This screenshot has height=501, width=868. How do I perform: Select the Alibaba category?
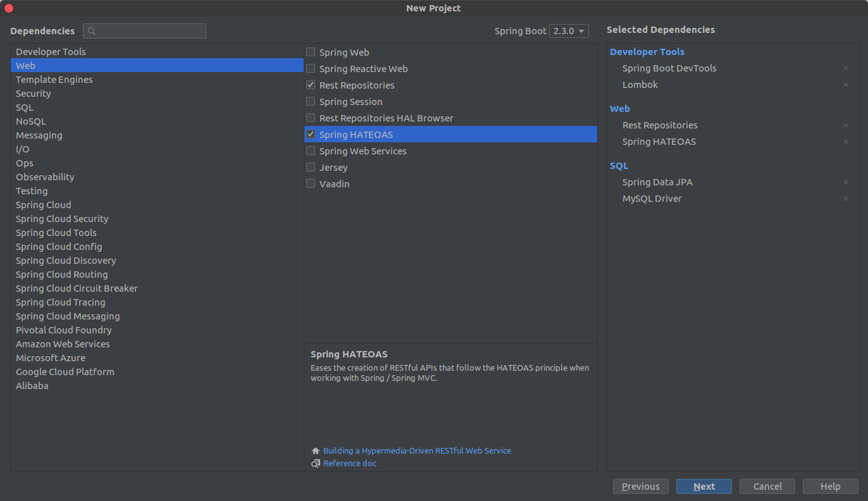(x=157, y=386)
